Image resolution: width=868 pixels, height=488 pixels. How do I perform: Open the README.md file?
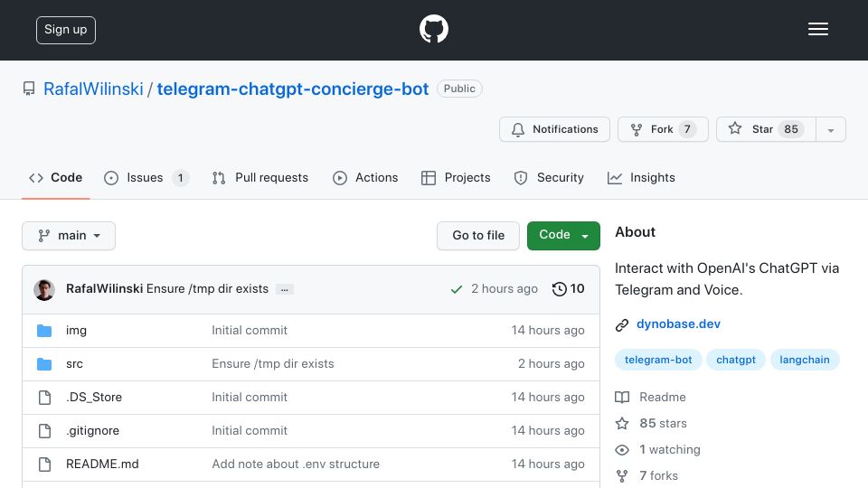[102, 464]
